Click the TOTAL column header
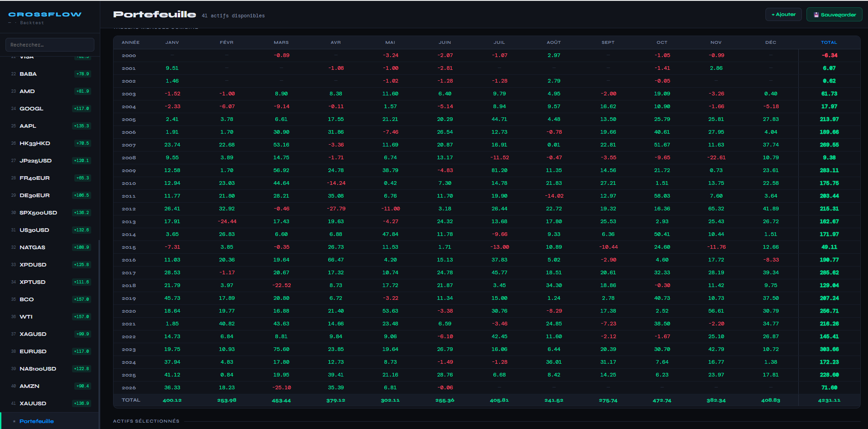The height and width of the screenshot is (429, 868). click(x=829, y=42)
